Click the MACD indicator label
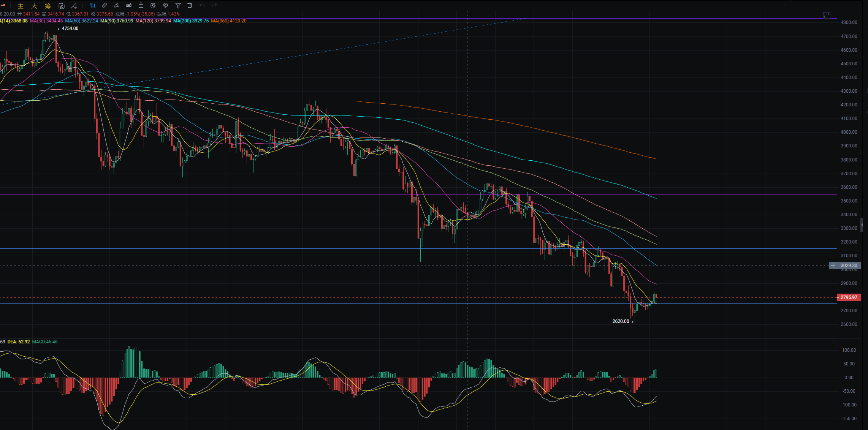Screen dimensions: 868x430 [x=45, y=342]
